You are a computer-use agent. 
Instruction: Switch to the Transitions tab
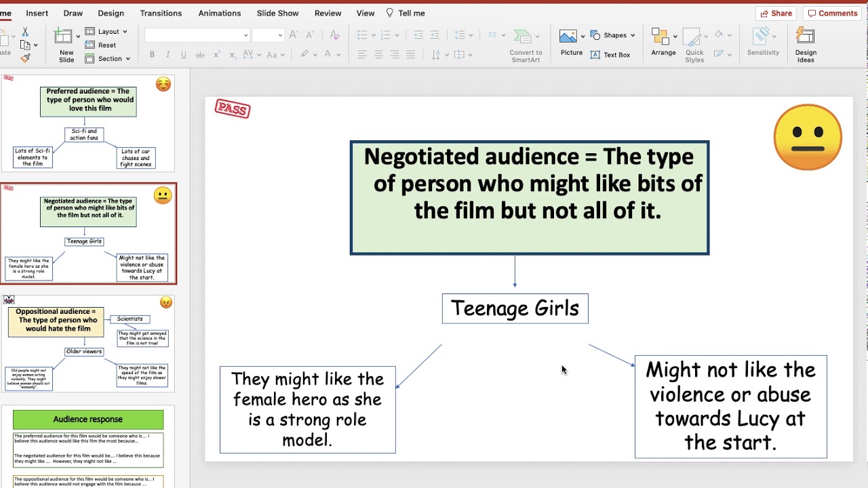161,13
